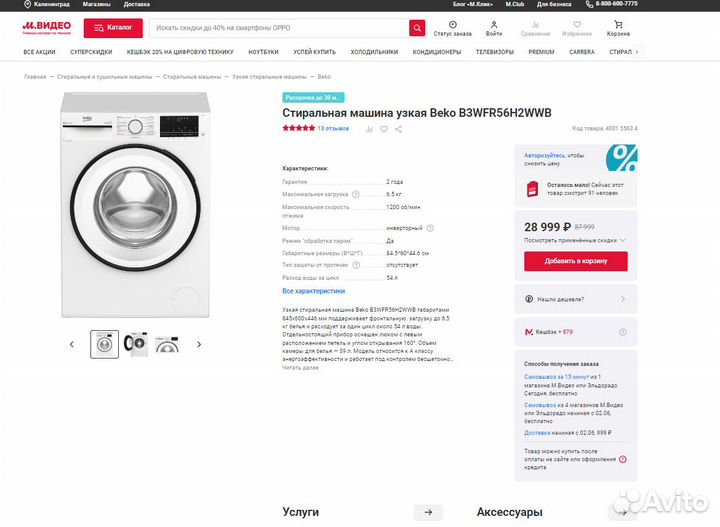The width and height of the screenshot is (720, 527).
Task: Show Кешбэк info question icon
Action: [623, 332]
